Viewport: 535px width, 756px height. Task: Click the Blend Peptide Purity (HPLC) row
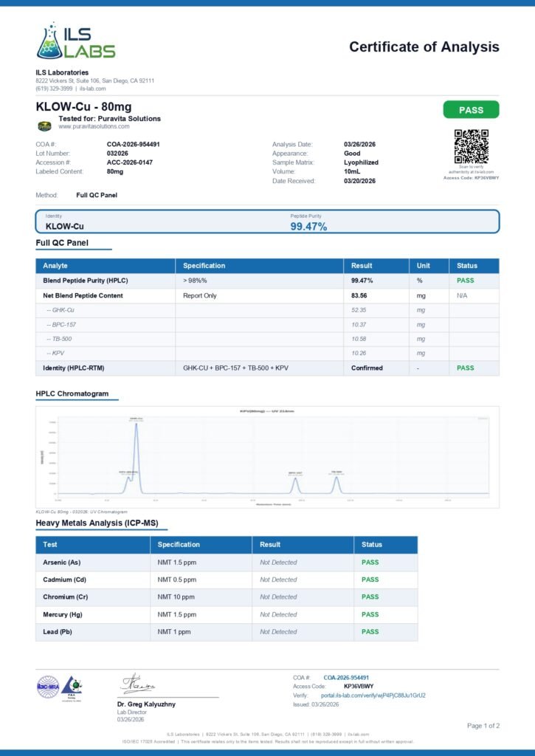[267, 281]
